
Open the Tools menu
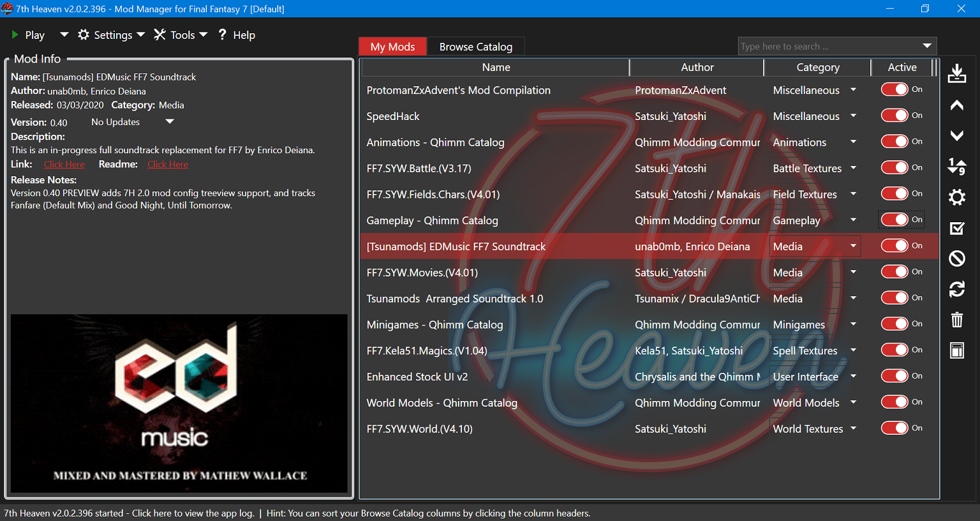[x=181, y=34]
